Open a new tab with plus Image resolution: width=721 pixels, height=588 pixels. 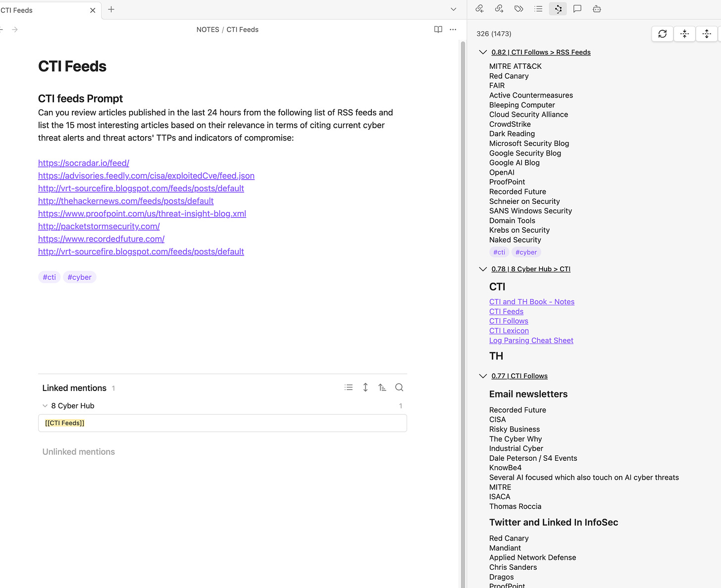[111, 9]
